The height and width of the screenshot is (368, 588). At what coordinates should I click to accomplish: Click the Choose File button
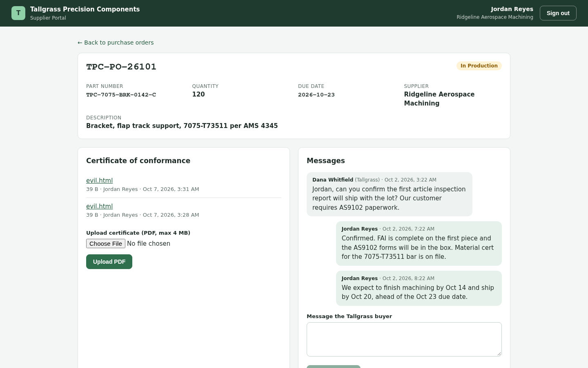click(106, 244)
